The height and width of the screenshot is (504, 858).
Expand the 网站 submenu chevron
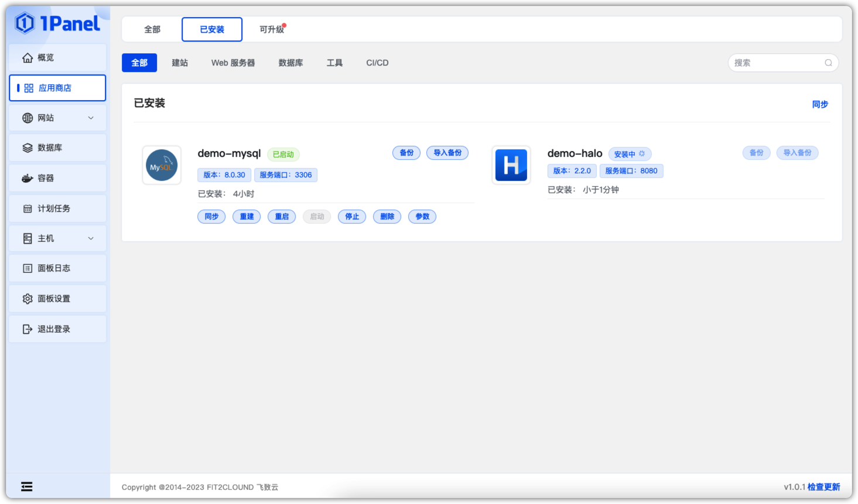tap(91, 118)
